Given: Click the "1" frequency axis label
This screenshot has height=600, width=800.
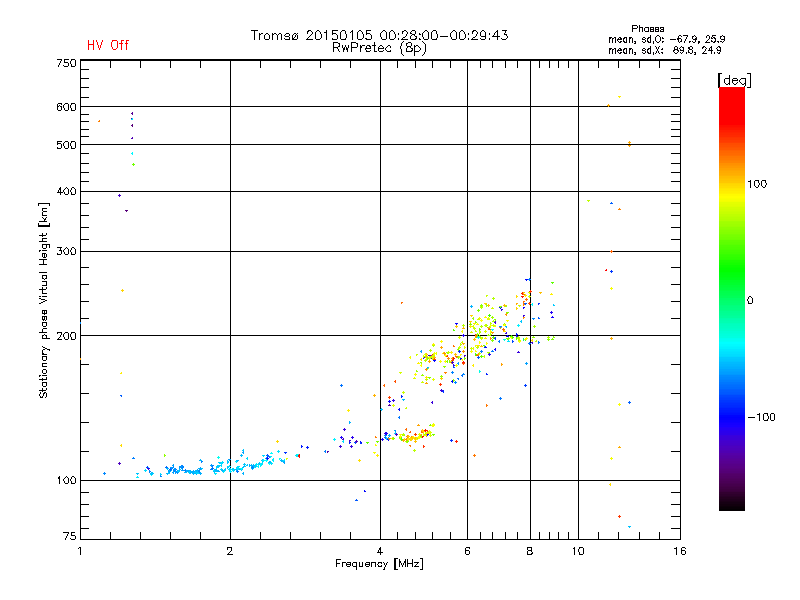Looking at the screenshot, I should point(80,551).
